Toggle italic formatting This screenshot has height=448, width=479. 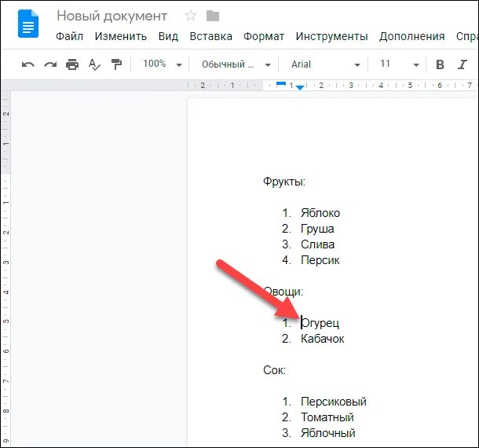[463, 64]
